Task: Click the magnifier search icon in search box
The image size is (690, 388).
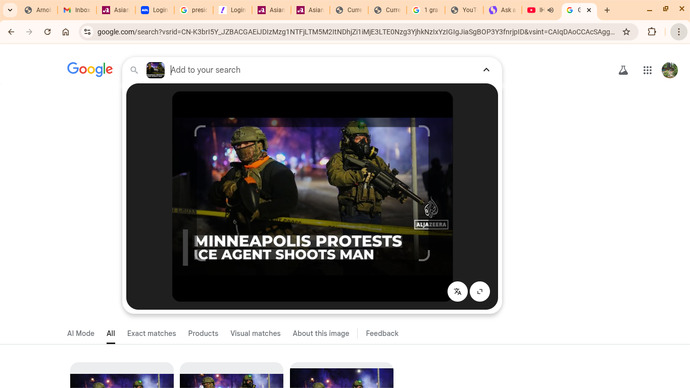Action: (x=134, y=70)
